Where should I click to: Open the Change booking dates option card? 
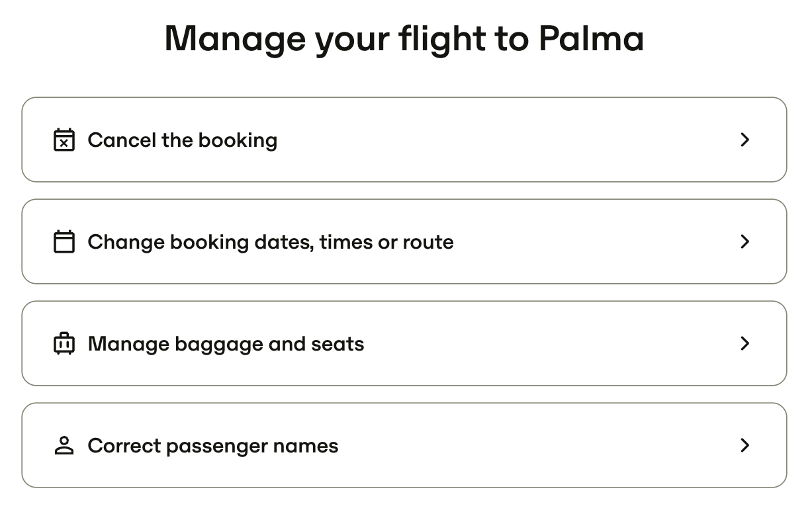404,241
